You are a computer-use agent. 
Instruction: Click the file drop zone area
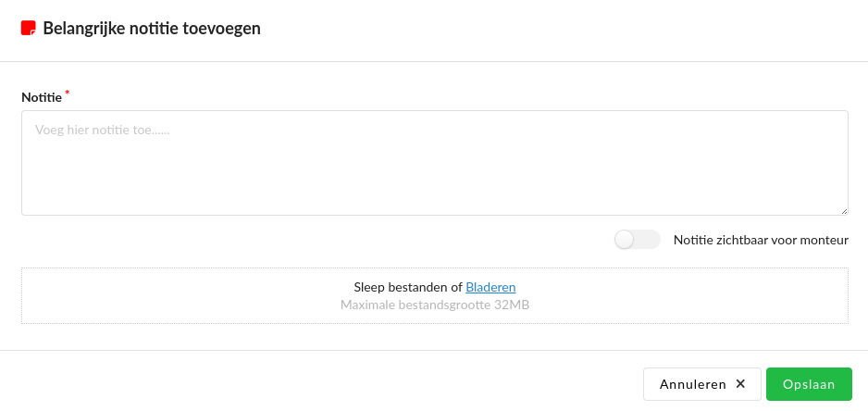coord(185,296)
